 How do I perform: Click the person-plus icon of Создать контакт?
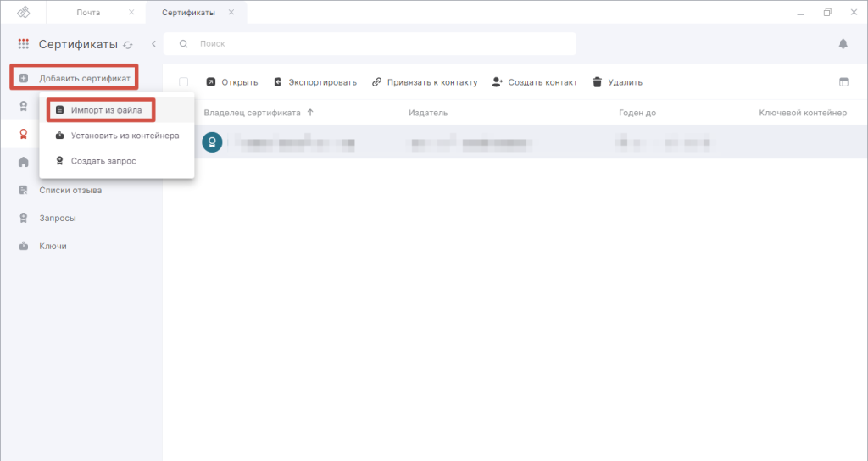tap(497, 82)
